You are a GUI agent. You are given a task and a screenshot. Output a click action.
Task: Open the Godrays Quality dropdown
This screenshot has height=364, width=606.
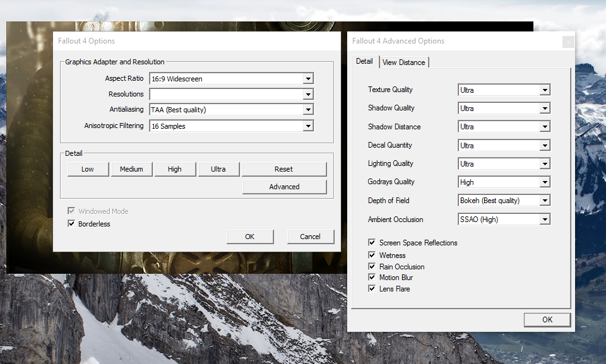coord(504,182)
